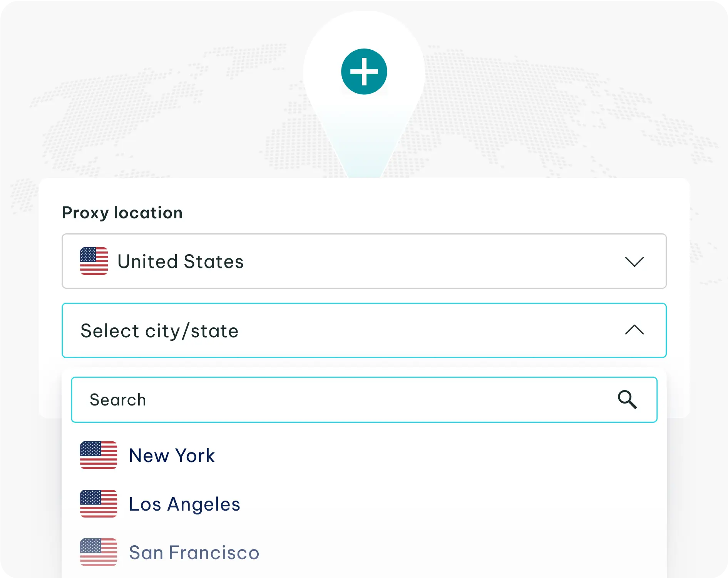Expand country list using the down chevron
The image size is (728, 578).
point(634,261)
